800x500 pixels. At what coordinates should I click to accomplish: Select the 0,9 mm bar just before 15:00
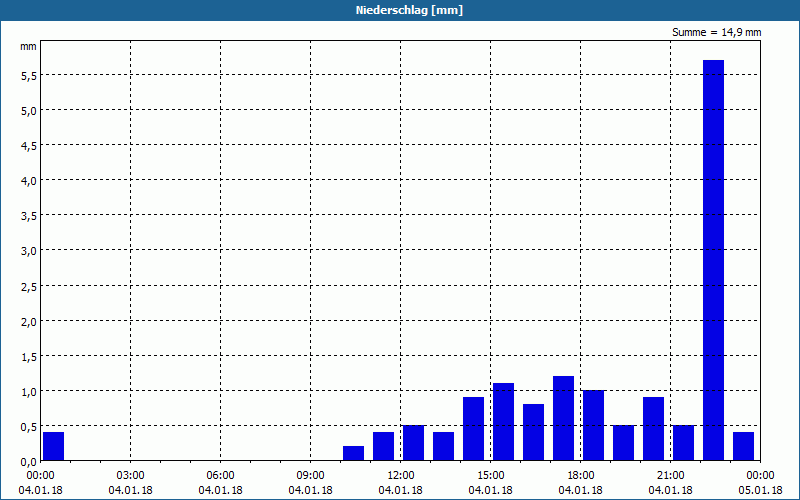[x=473, y=429]
